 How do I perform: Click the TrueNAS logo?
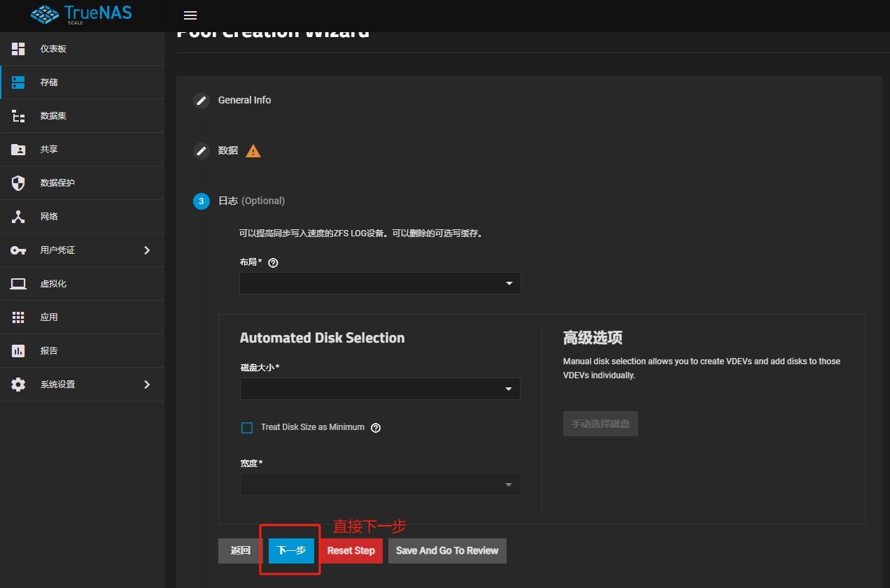click(x=82, y=15)
